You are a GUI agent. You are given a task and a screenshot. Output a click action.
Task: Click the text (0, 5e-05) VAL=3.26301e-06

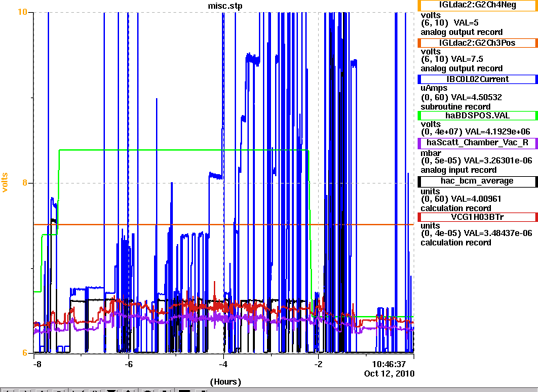coord(477,161)
